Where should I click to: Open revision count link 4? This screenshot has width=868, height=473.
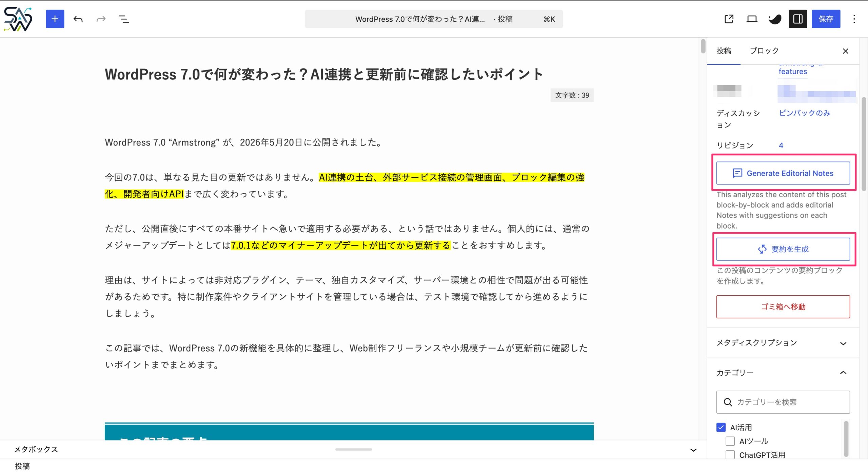781,145
